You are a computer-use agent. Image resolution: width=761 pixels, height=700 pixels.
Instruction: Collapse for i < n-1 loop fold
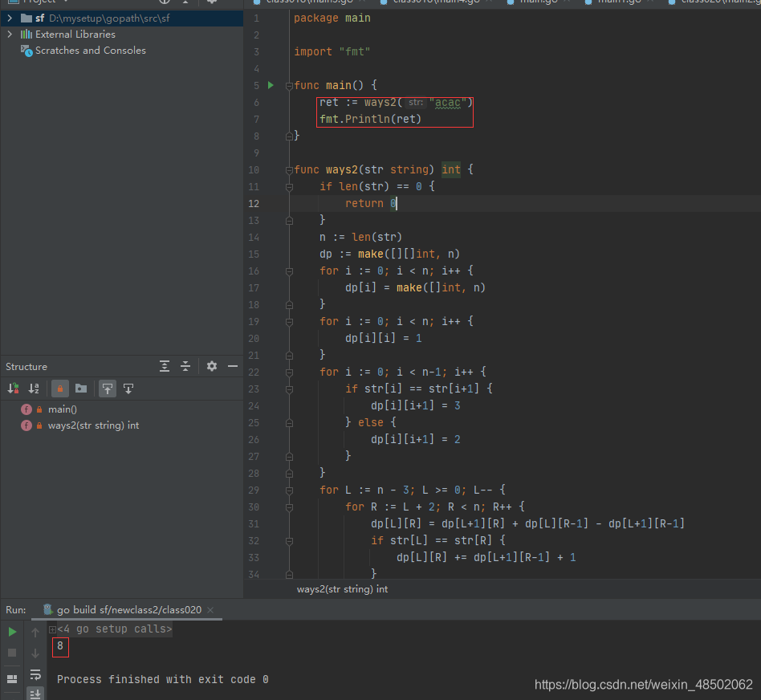pos(289,372)
